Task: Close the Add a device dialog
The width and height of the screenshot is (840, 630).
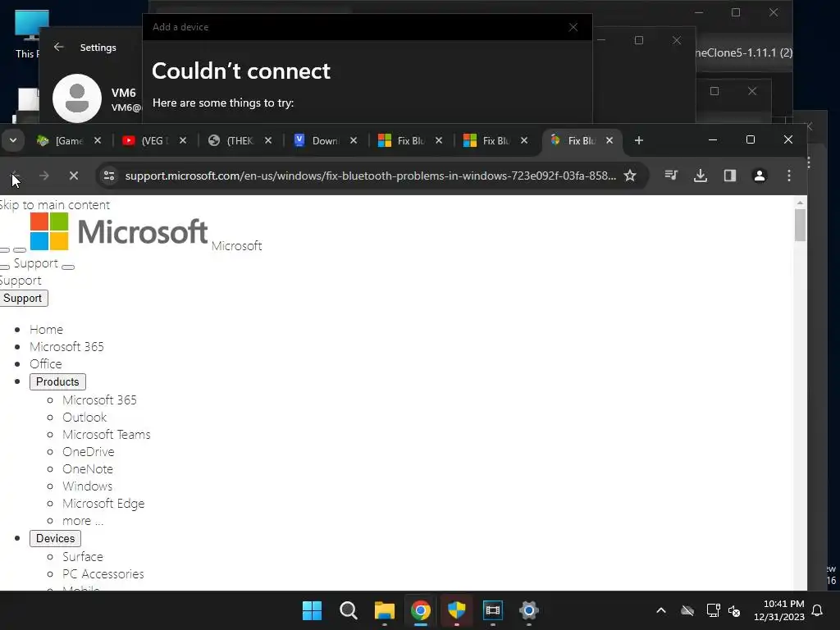Action: (x=573, y=27)
